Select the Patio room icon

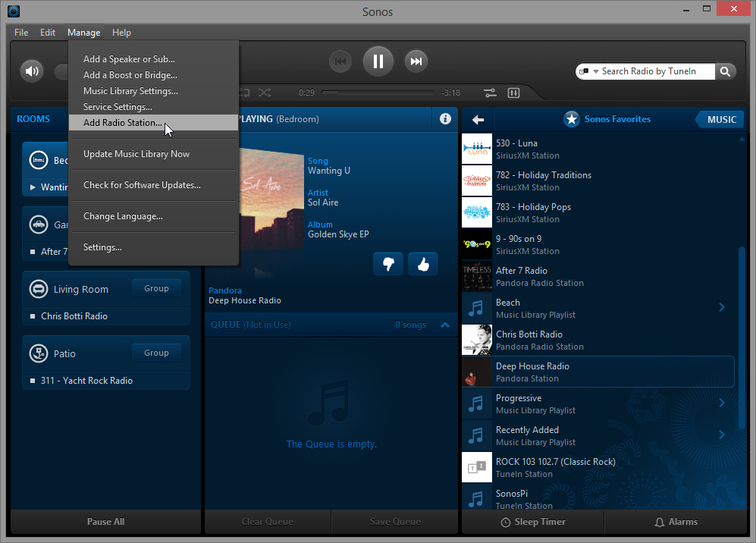pos(39,353)
